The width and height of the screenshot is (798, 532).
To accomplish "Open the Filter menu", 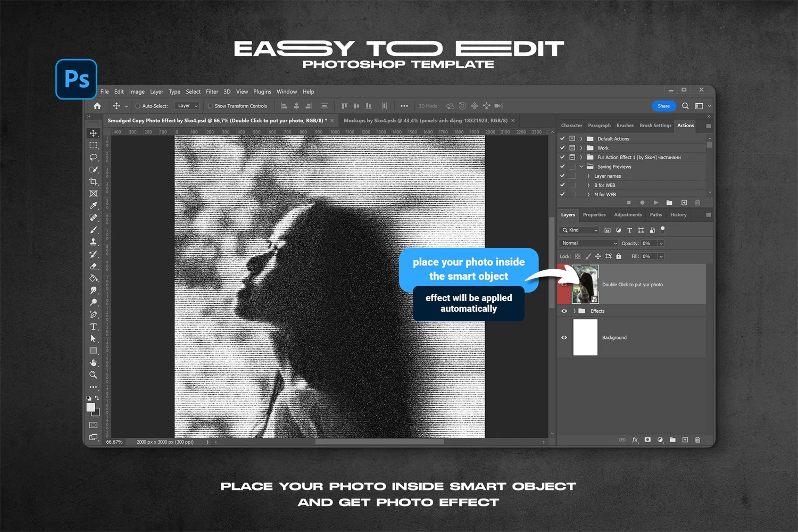I will coord(212,92).
